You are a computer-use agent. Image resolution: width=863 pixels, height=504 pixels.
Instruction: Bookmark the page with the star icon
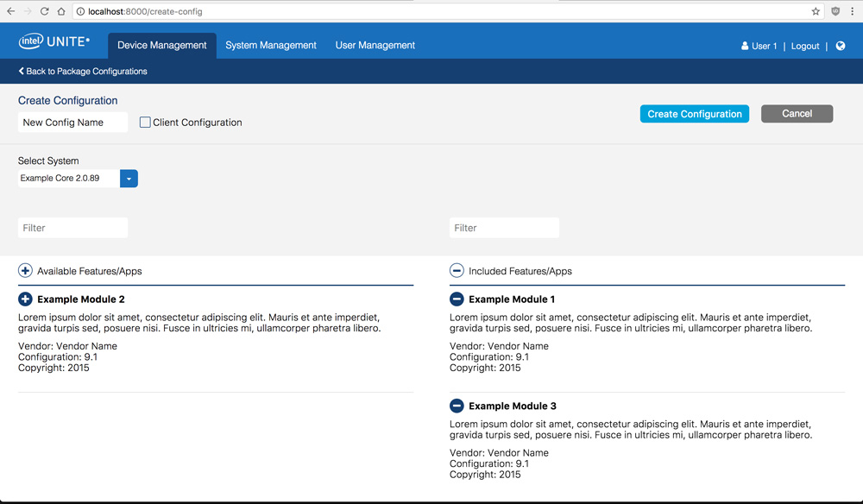816,11
